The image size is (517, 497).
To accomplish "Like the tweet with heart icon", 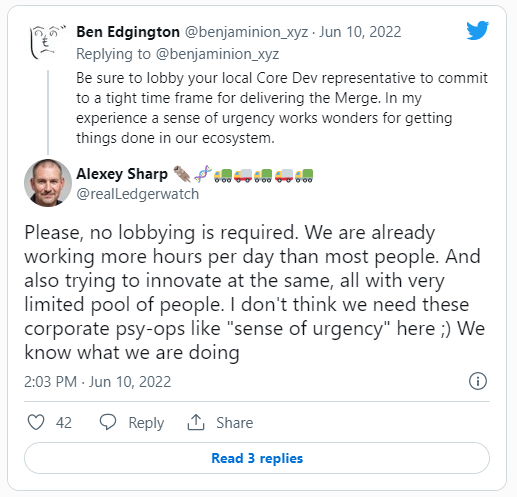I will click(x=36, y=422).
